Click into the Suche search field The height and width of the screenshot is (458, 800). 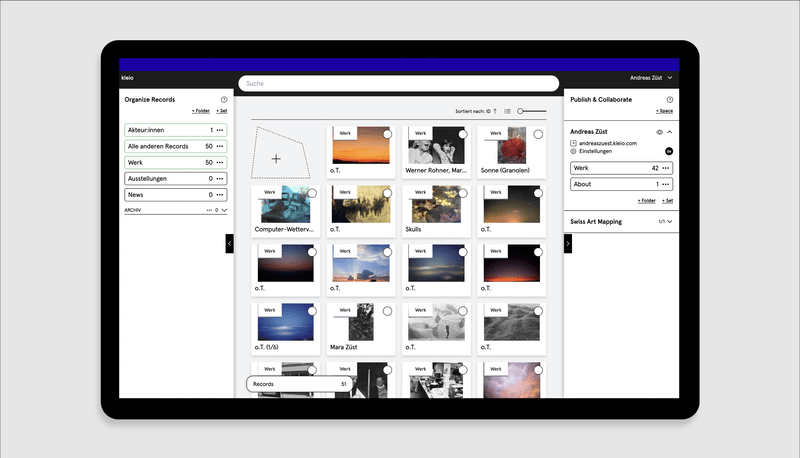pyautogui.click(x=398, y=84)
